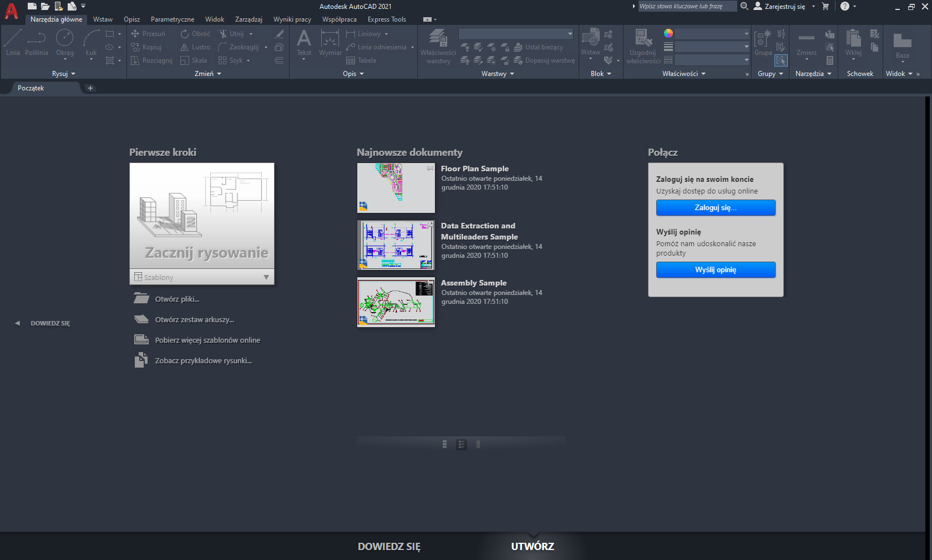Go to the Zarządzaj ribbon tab
Viewport: 932px width, 560px height.
click(x=249, y=19)
